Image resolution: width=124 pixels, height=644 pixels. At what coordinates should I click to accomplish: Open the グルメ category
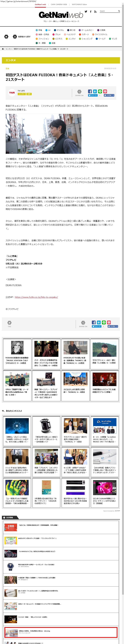coord(57,34)
